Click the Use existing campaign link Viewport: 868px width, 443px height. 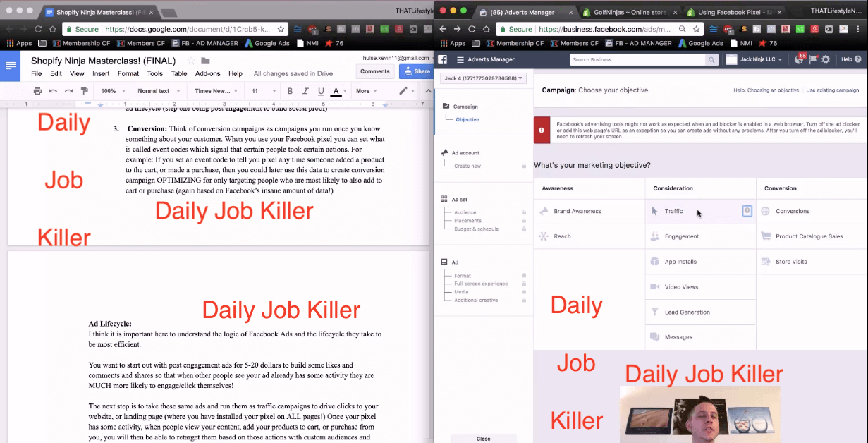[833, 90]
